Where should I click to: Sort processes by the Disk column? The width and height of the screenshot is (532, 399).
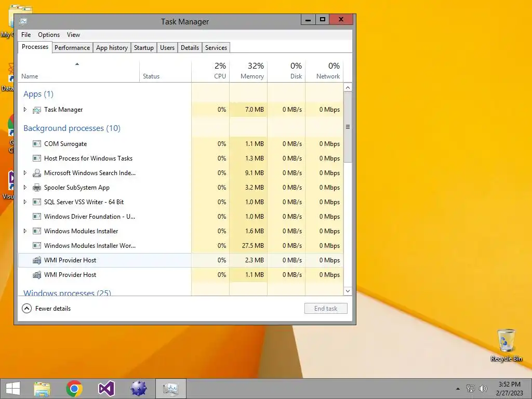point(286,71)
